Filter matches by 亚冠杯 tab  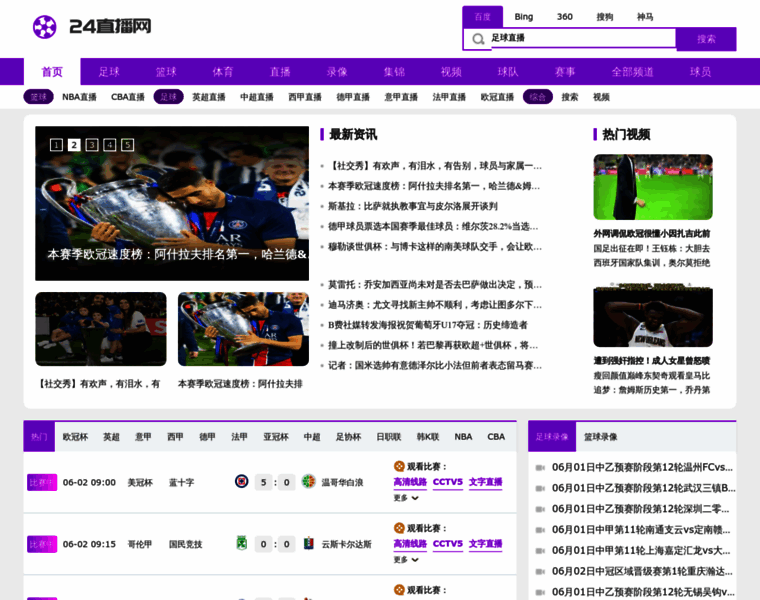tap(276, 437)
